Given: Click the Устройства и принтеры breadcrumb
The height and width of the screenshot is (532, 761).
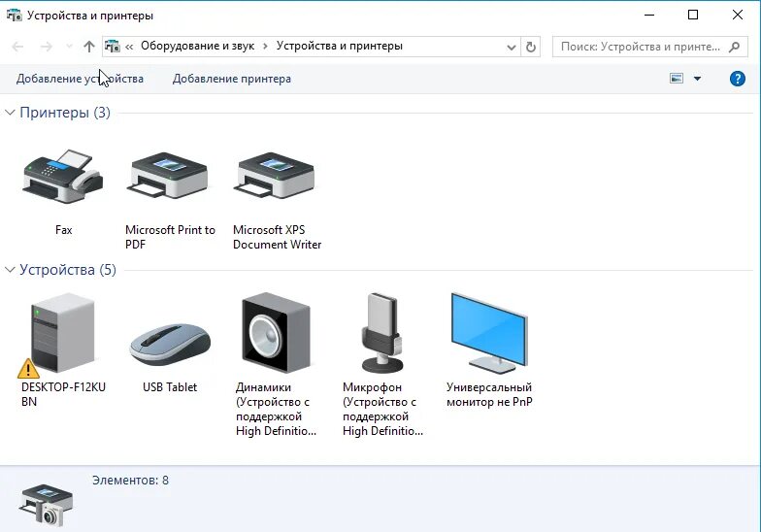Looking at the screenshot, I should 340,47.
